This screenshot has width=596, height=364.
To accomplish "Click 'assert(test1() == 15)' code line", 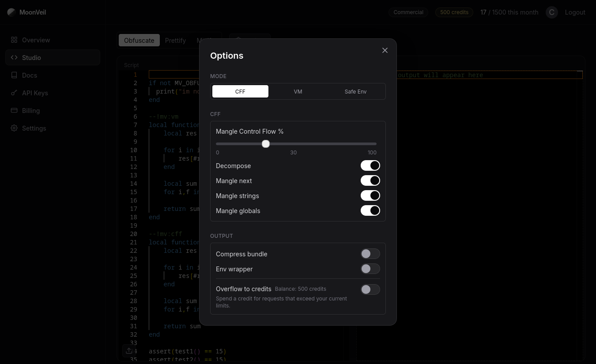I will (x=187, y=351).
